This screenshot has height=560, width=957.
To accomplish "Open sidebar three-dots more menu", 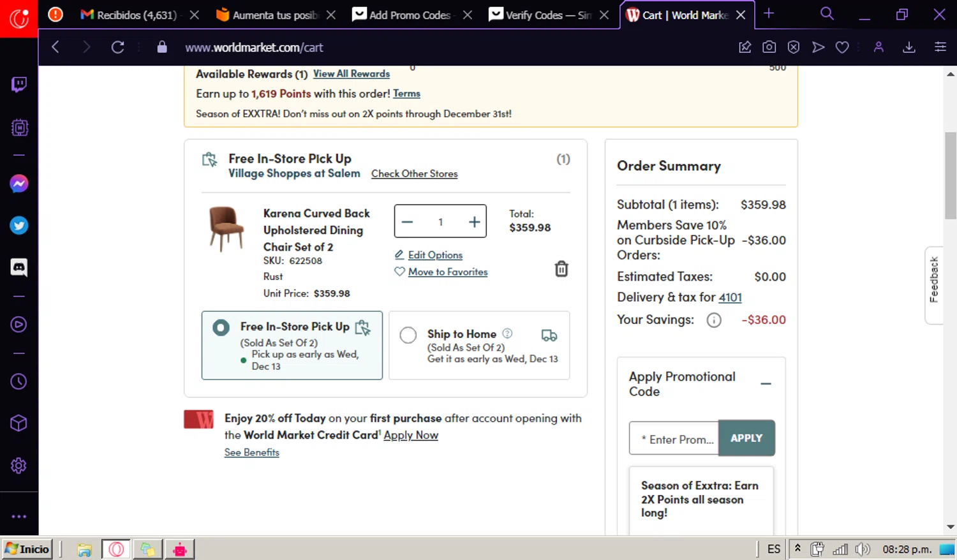I will pyautogui.click(x=19, y=517).
